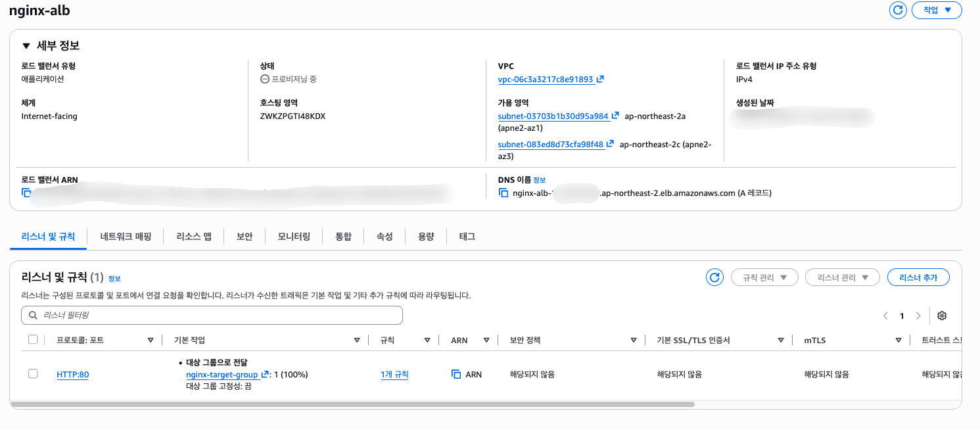Copy the HTTP:80 listener ARN

(x=456, y=375)
